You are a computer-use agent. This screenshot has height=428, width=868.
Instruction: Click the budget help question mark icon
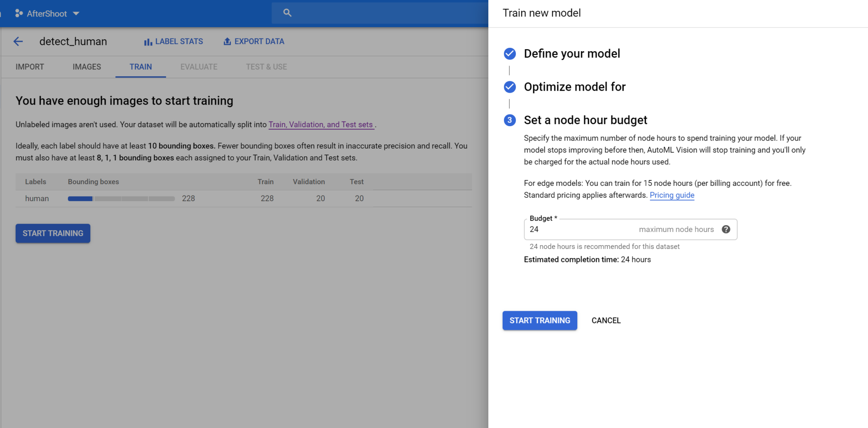(x=726, y=229)
